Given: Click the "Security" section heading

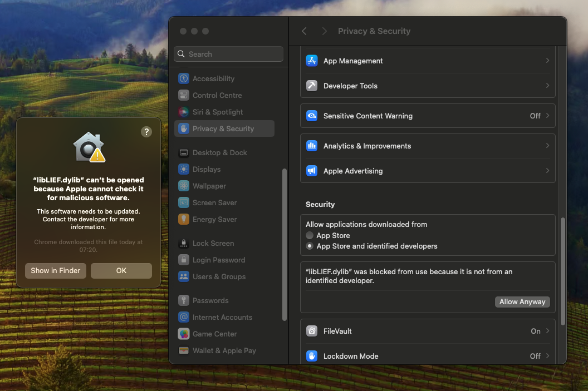Looking at the screenshot, I should click(320, 205).
